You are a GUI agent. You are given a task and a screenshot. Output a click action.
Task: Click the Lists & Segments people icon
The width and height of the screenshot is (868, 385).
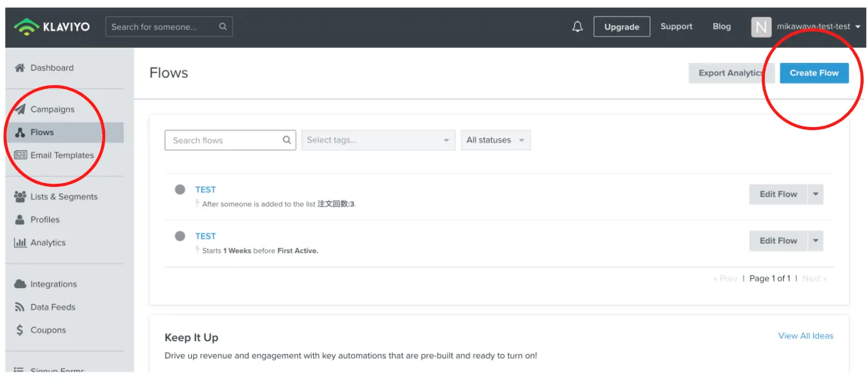click(x=20, y=197)
